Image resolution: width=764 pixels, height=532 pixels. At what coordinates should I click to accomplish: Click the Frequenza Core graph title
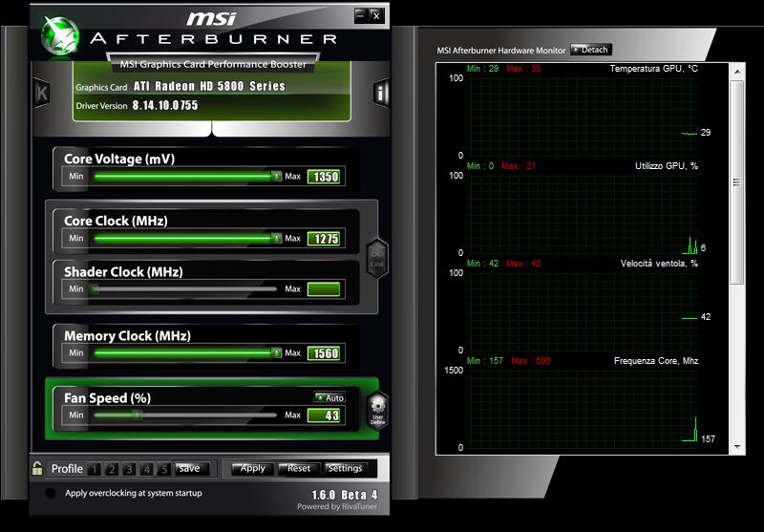click(x=656, y=361)
